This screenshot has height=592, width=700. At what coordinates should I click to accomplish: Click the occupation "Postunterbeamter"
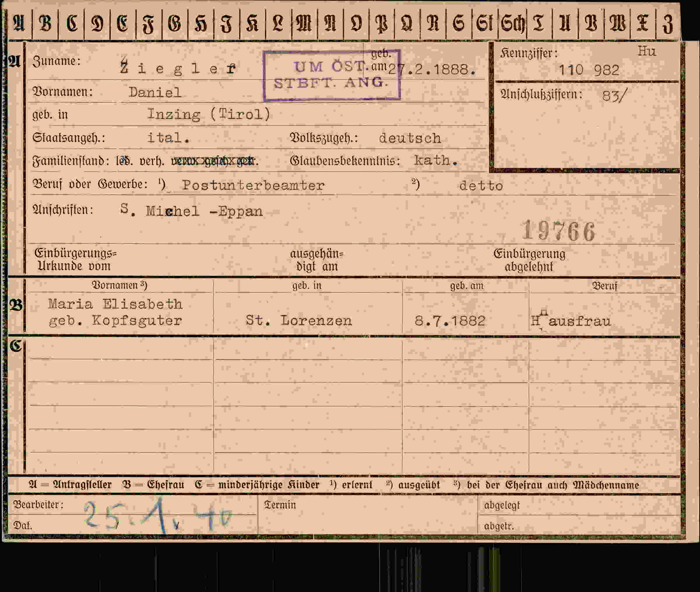[x=253, y=185]
